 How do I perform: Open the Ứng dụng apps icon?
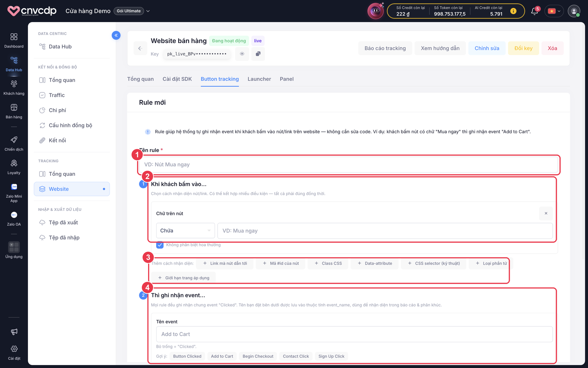tap(14, 247)
